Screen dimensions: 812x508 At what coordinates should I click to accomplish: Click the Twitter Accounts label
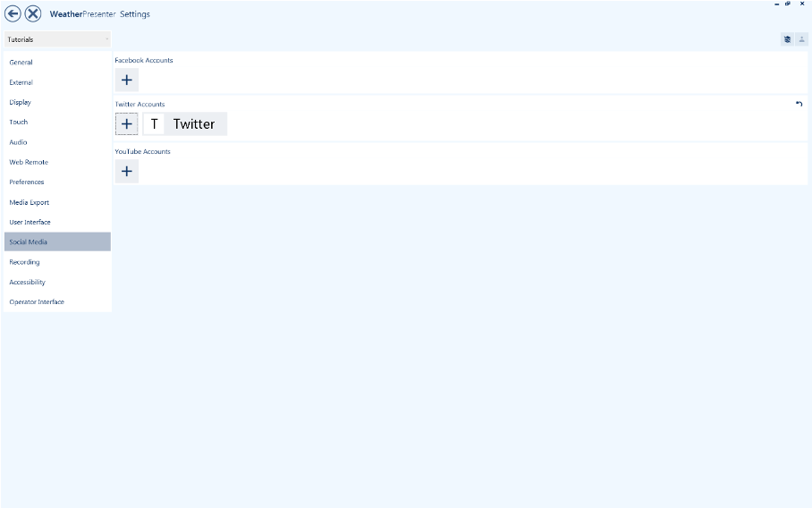tap(140, 104)
